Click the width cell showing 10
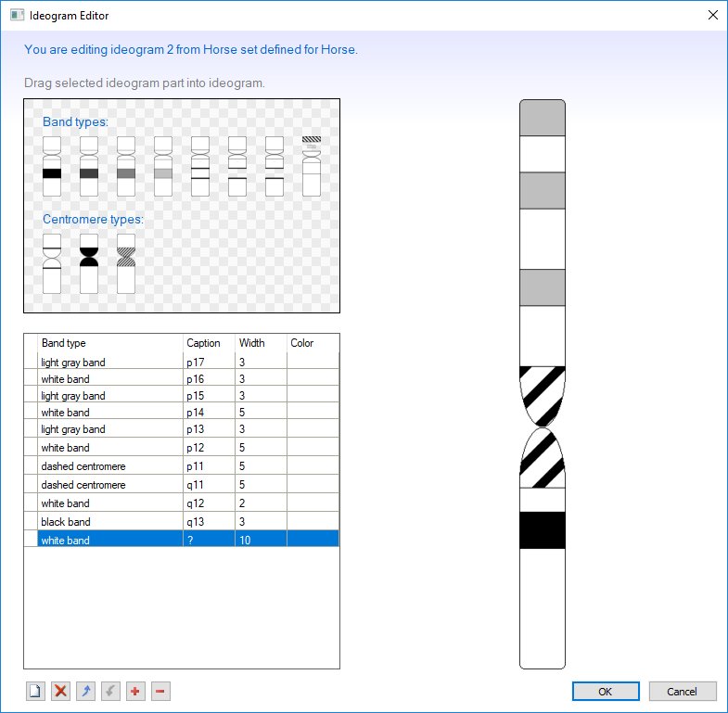 pos(261,539)
